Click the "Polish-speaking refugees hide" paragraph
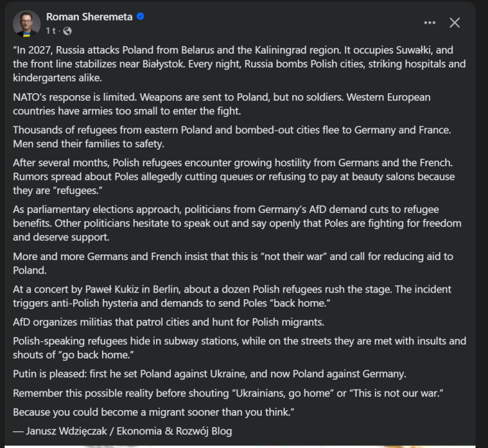Image resolution: width=488 pixels, height=448 pixels. click(x=239, y=348)
